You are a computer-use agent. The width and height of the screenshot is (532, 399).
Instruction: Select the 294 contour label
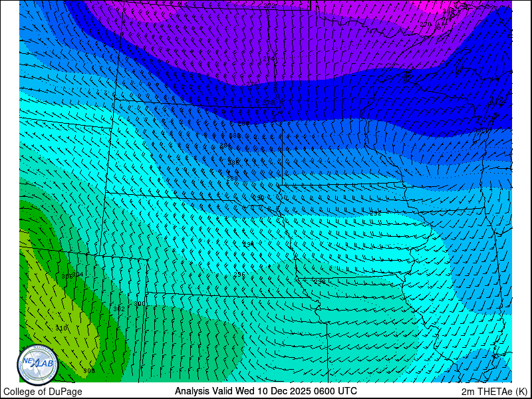pos(249,244)
